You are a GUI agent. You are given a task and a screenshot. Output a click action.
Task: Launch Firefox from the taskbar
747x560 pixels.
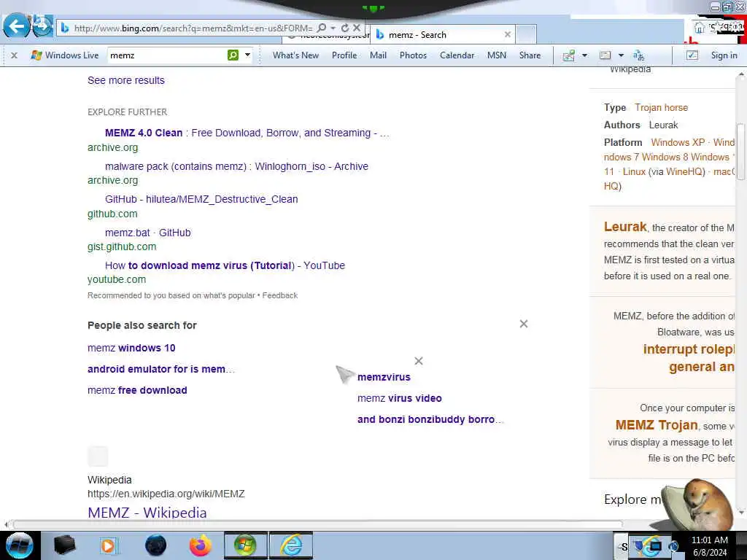(x=201, y=545)
